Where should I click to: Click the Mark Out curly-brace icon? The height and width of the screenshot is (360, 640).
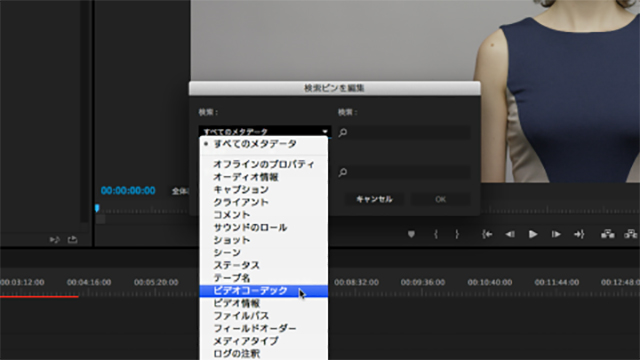pyautogui.click(x=457, y=234)
